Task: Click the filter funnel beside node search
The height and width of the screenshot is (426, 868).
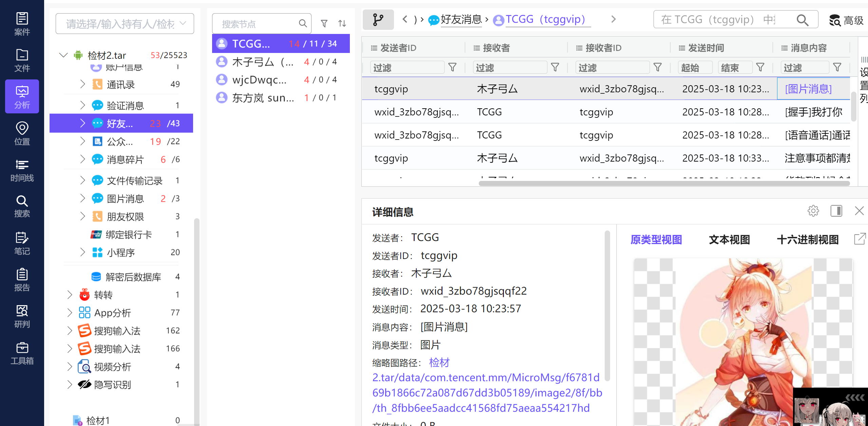Action: (x=324, y=23)
